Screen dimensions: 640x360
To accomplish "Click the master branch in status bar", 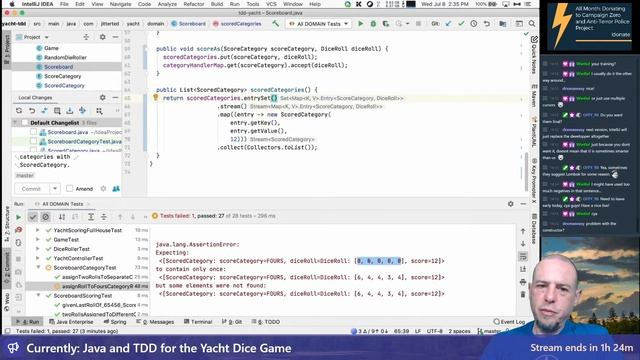I will [490, 331].
